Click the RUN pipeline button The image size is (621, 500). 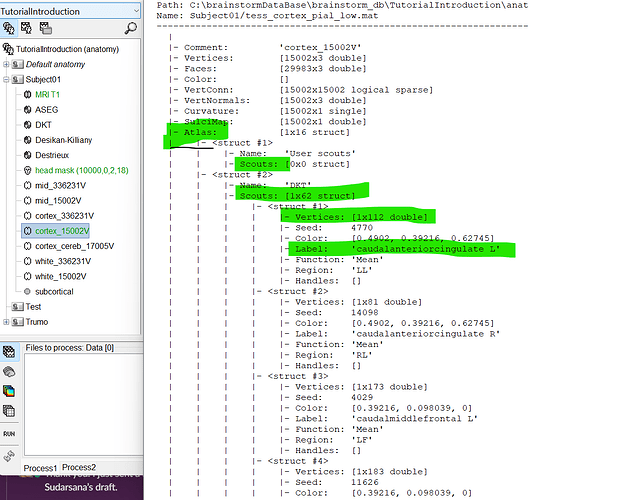tap(9, 433)
